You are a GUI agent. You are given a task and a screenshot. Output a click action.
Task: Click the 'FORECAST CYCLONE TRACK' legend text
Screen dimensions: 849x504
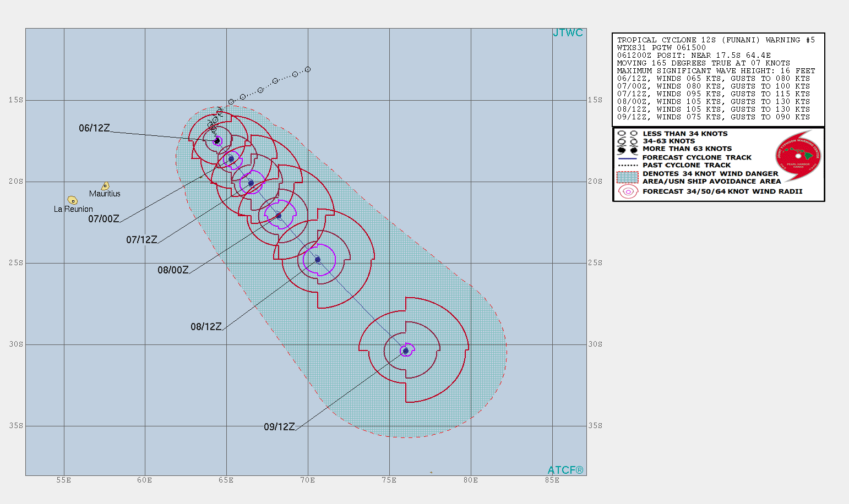697,157
